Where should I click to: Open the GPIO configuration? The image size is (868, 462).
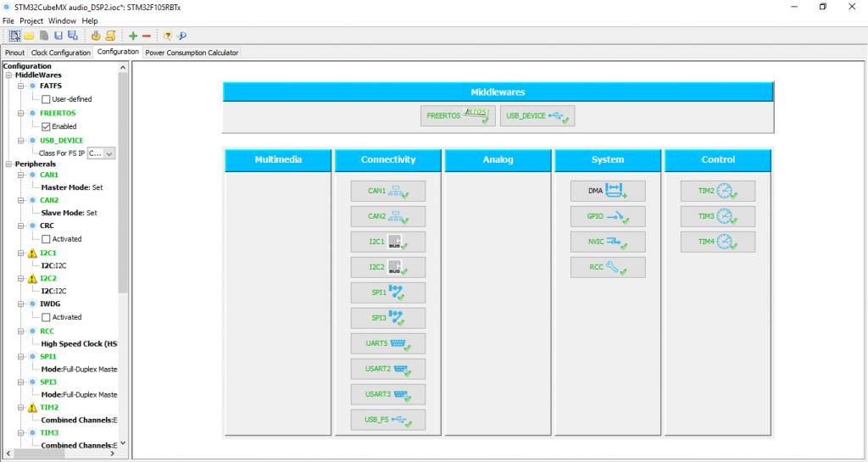point(608,216)
